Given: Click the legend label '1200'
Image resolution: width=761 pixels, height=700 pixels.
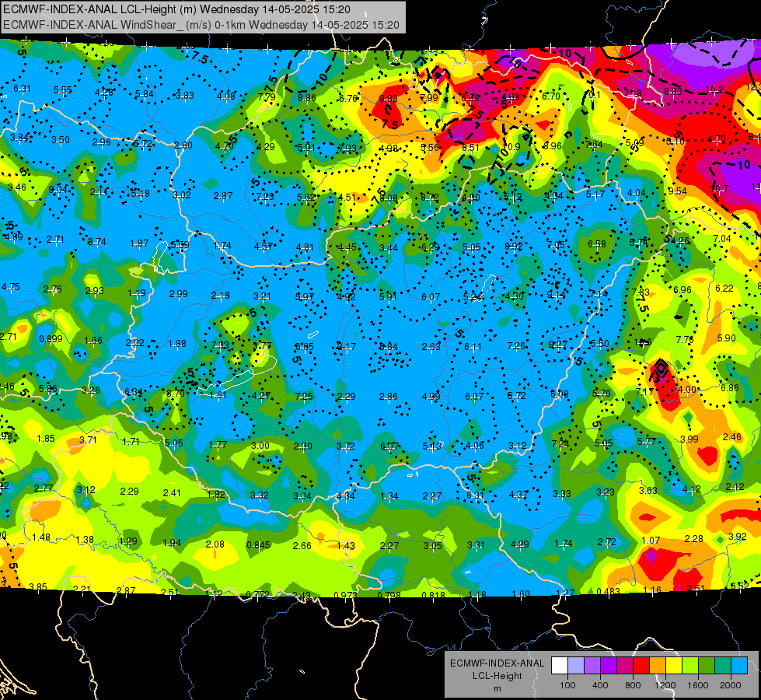Looking at the screenshot, I should point(665,685).
